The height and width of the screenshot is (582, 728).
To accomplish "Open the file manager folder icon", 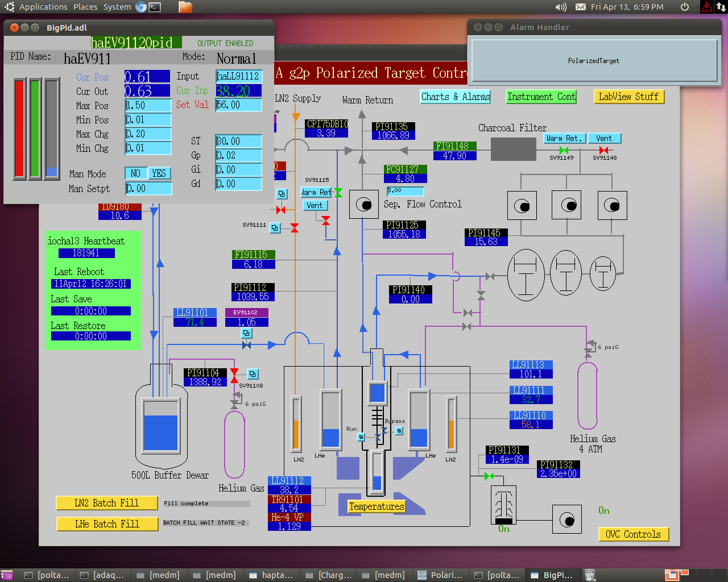I will pos(185,7).
